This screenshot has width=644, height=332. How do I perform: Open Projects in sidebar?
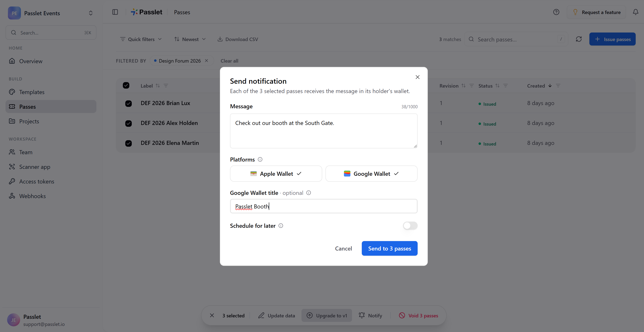click(x=51, y=121)
